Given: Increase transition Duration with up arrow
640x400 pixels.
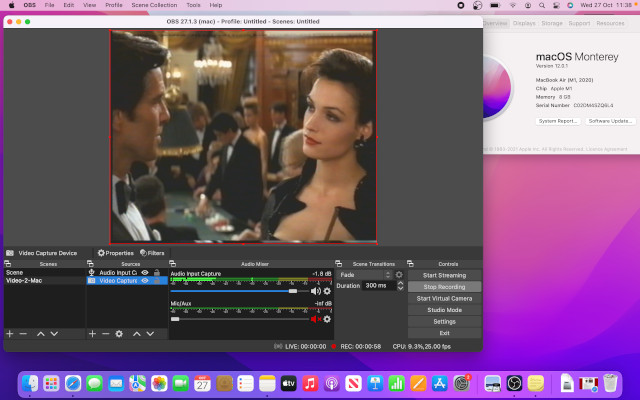Looking at the screenshot, I should tap(400, 283).
